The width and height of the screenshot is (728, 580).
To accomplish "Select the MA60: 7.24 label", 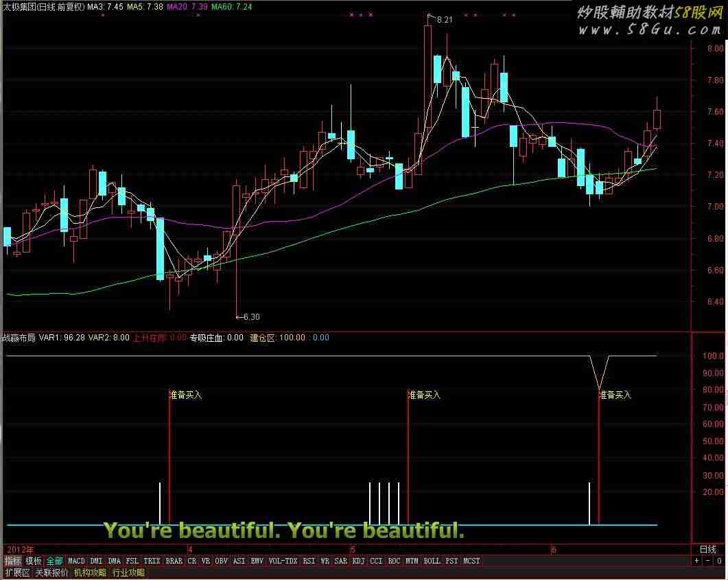I will coord(232,7).
